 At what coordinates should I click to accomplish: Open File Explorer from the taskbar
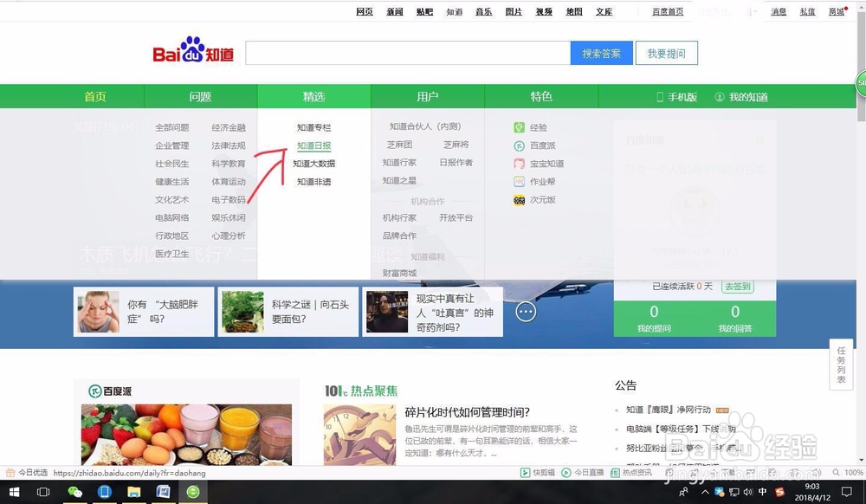tap(133, 491)
